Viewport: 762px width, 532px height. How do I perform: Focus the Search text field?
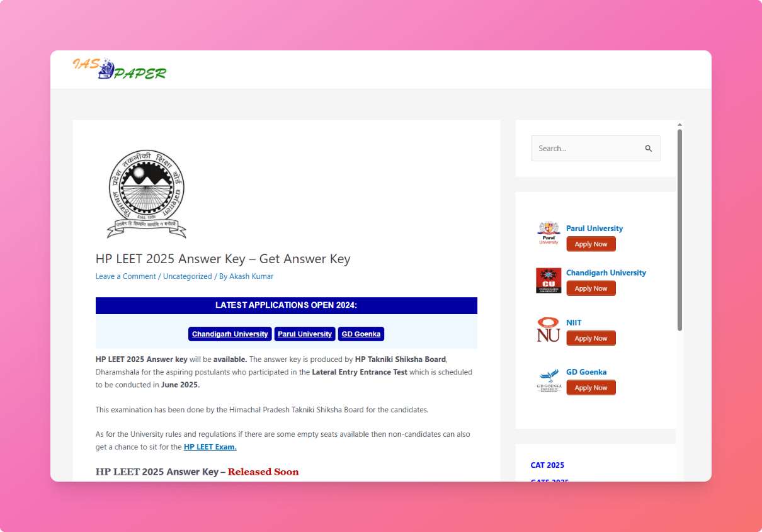tap(587, 149)
